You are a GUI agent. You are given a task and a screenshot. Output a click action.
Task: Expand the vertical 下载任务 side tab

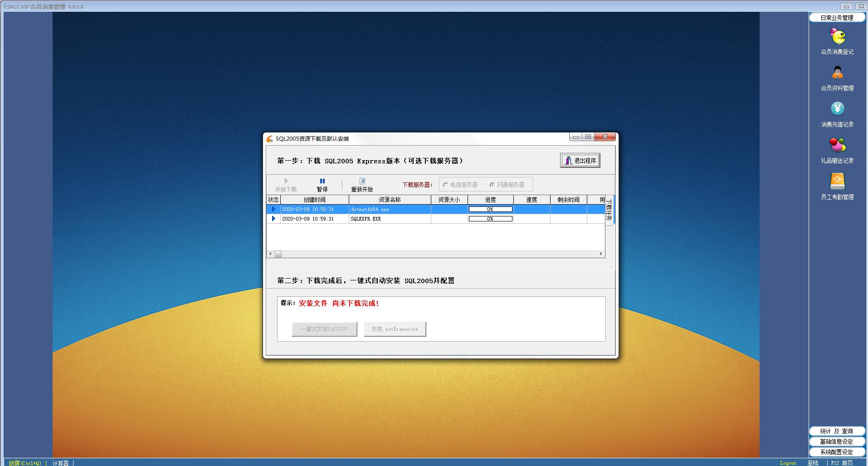(610, 210)
